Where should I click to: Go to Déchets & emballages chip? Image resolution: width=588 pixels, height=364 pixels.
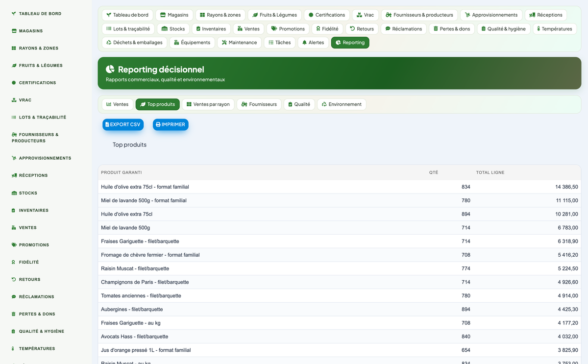[x=134, y=43]
